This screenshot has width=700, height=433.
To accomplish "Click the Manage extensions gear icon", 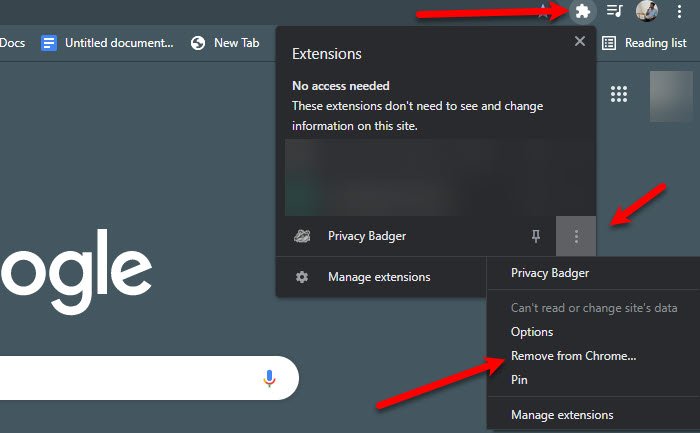I will coord(302,277).
